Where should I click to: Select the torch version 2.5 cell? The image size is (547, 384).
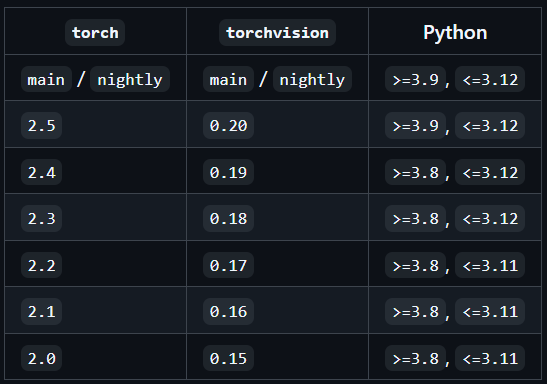pos(42,126)
